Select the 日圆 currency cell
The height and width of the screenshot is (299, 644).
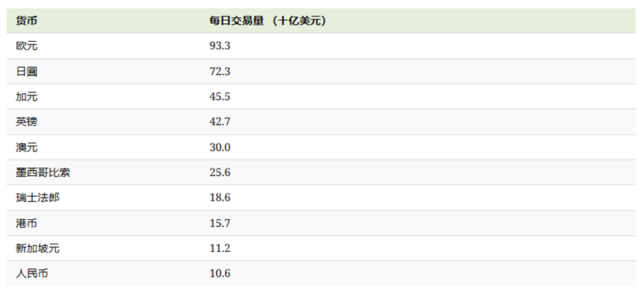point(27,71)
